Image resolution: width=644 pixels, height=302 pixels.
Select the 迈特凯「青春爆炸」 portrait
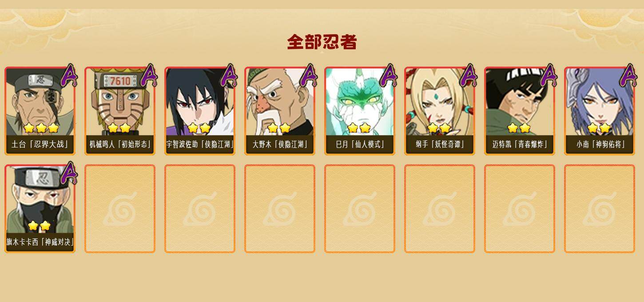click(520, 111)
